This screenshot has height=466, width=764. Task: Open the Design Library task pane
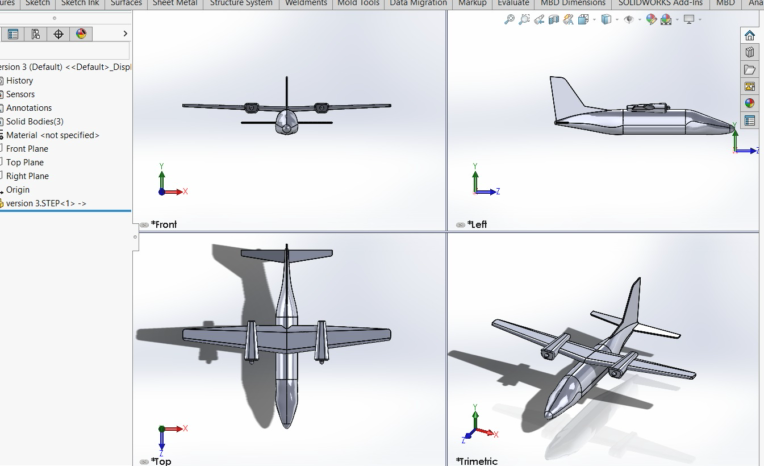pyautogui.click(x=749, y=52)
